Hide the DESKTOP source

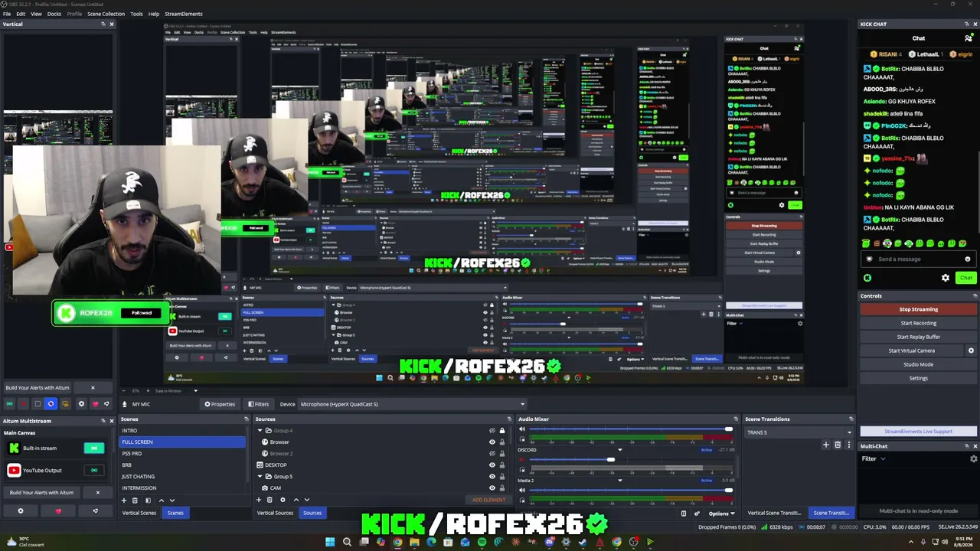(x=492, y=465)
